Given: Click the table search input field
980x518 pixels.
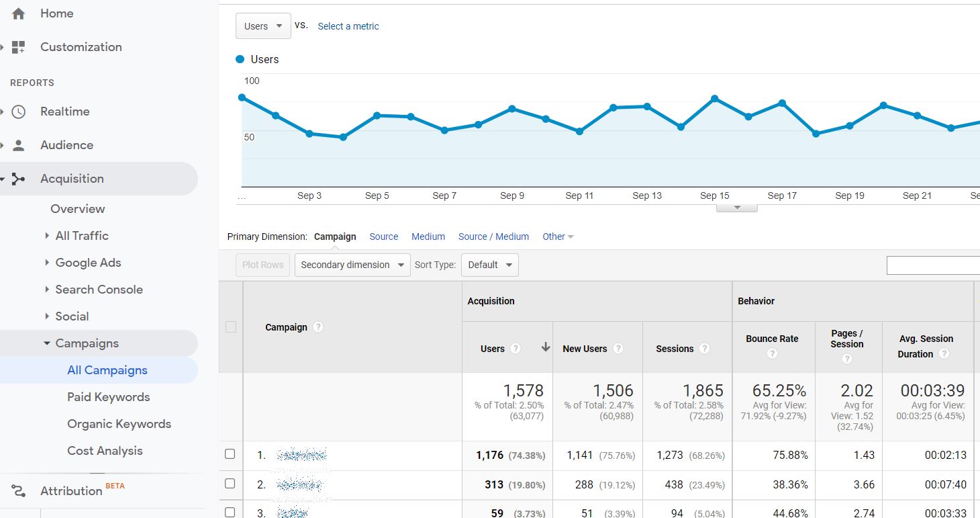Looking at the screenshot, I should pos(933,265).
